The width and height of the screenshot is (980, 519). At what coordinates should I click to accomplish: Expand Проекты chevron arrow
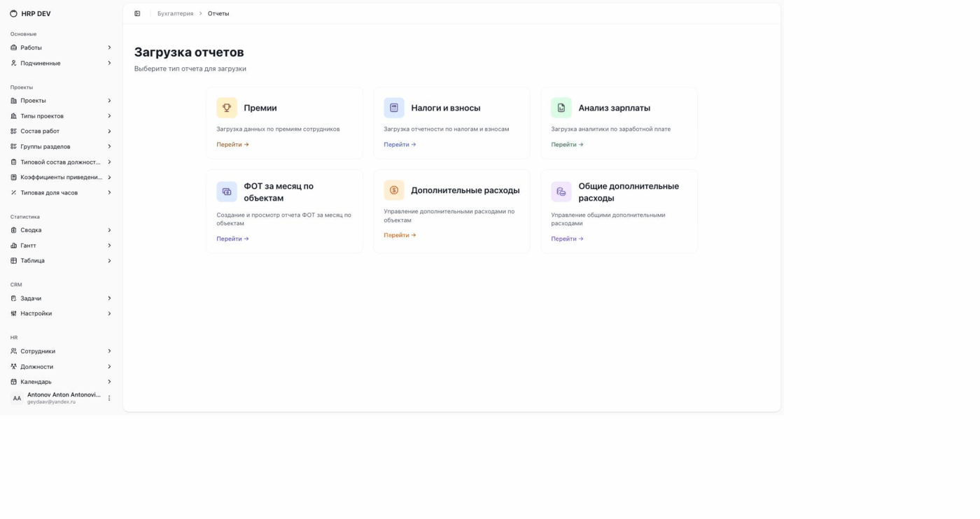pos(109,101)
